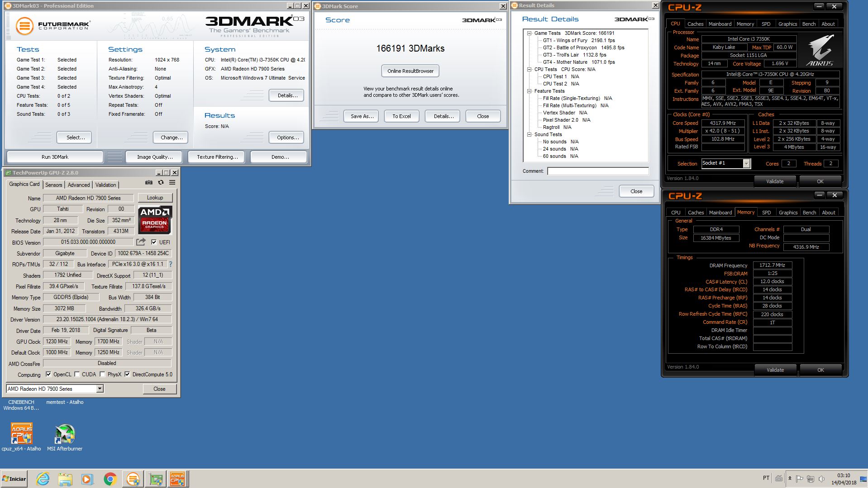Click Validate in top CPU-Z window
Screen dimensions: 868x488
pos(775,181)
